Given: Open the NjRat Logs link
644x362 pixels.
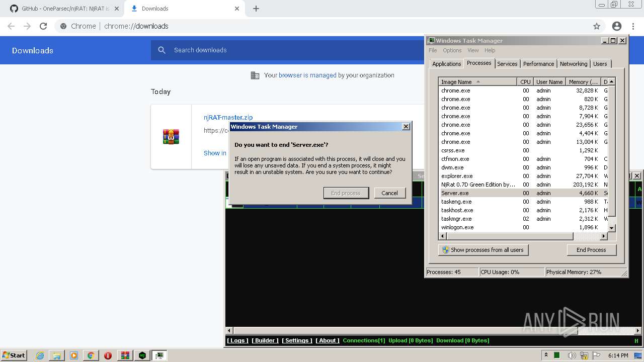Looking at the screenshot, I should (x=237, y=340).
